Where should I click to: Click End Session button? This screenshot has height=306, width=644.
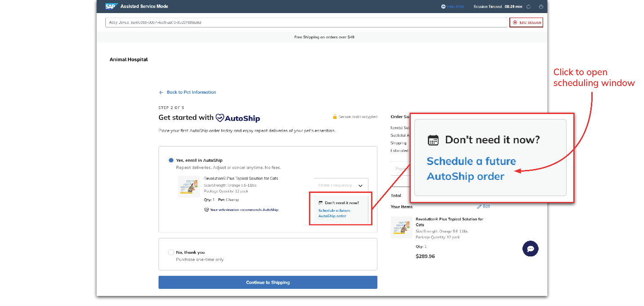526,22
